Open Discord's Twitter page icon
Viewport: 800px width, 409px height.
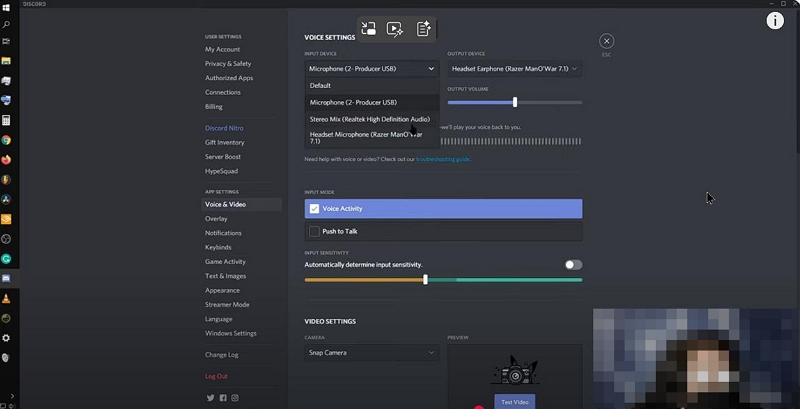pyautogui.click(x=211, y=398)
